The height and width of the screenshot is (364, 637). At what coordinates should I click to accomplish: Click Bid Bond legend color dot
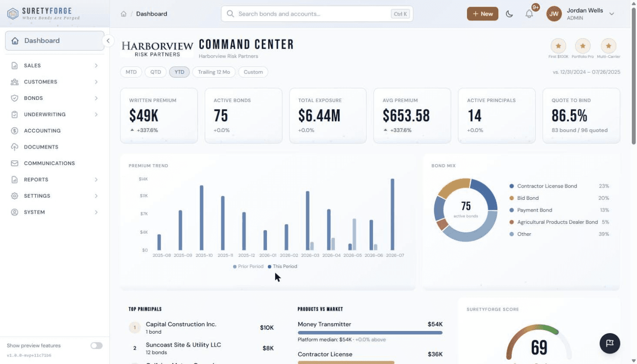point(511,198)
